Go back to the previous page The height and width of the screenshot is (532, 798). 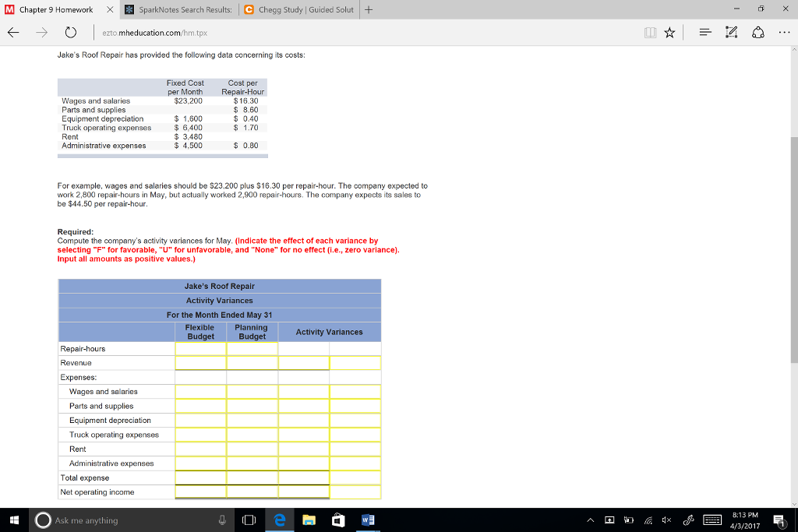pos(12,33)
